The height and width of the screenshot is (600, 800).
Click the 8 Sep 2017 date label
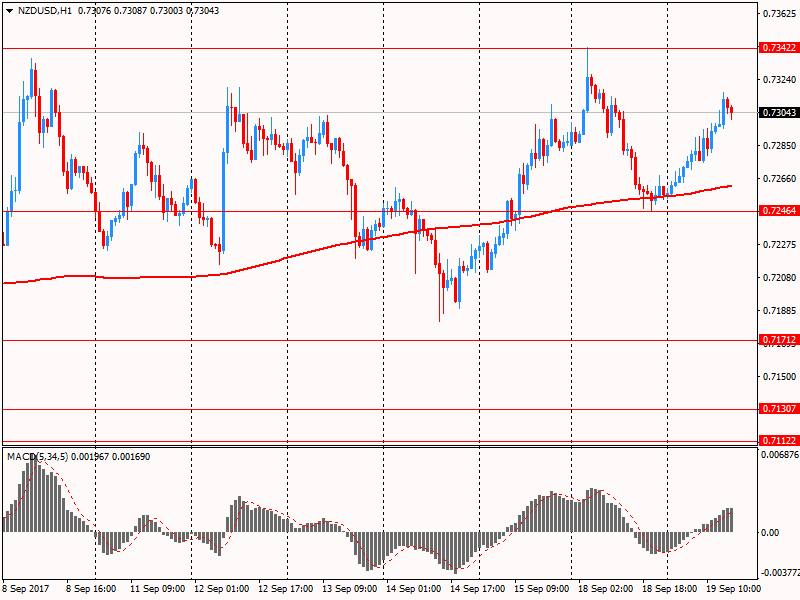tap(26, 589)
